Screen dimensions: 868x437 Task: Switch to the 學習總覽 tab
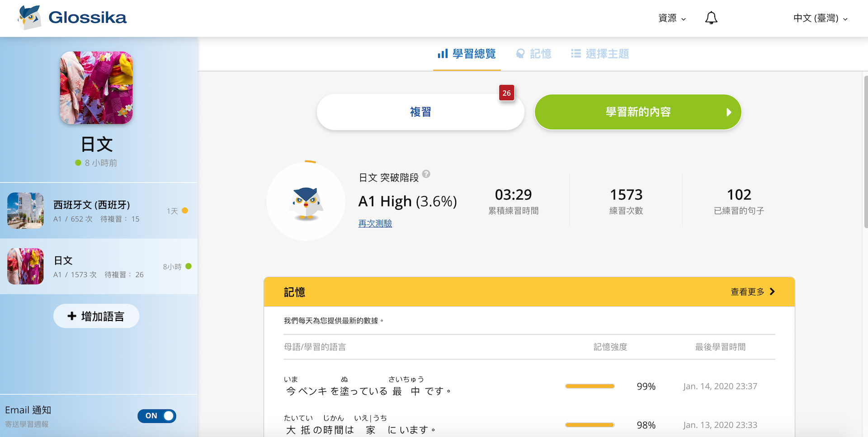467,54
